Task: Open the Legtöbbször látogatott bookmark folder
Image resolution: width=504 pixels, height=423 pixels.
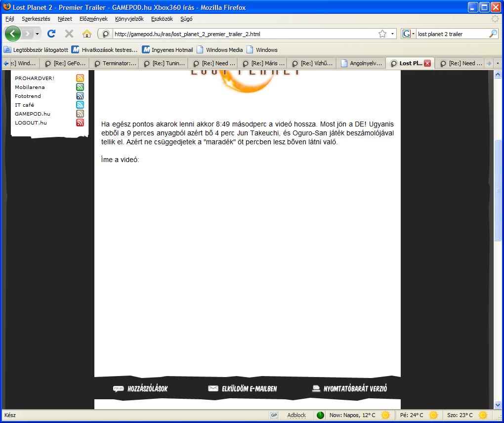Action: click(36, 50)
